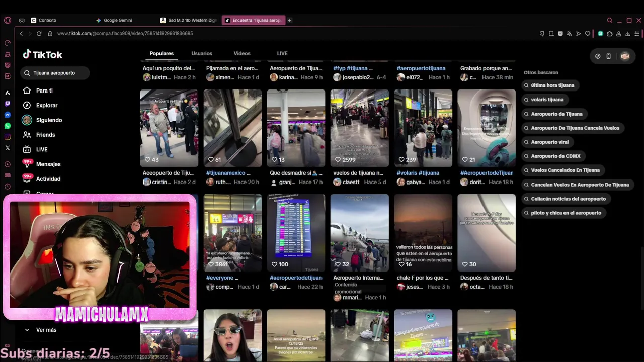Screen dimensions: 644x362
Task: Click 'chale F por los que ...' caption
Action: [x=423, y=278]
